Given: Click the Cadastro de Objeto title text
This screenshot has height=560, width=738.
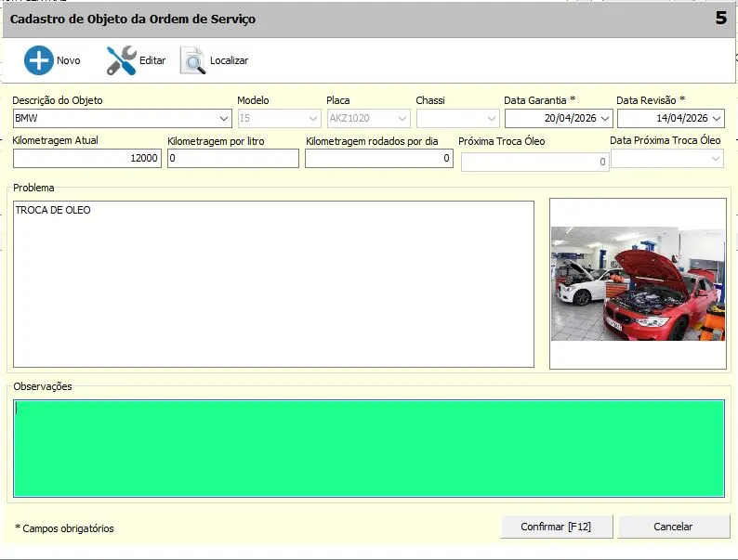Looking at the screenshot, I should click(x=133, y=20).
